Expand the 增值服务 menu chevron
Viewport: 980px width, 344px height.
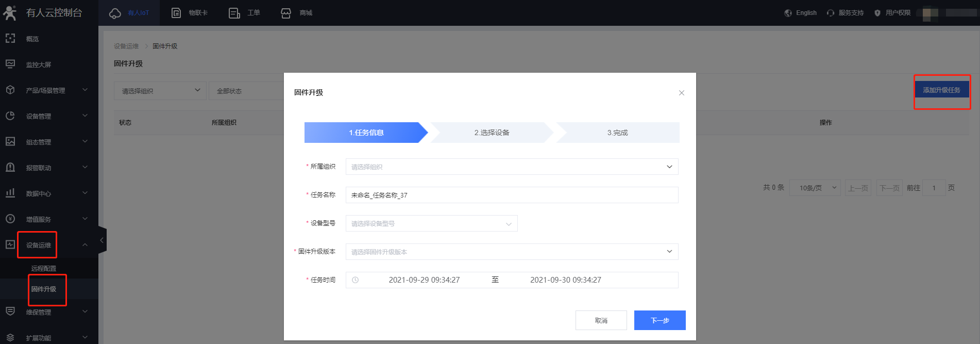point(85,219)
